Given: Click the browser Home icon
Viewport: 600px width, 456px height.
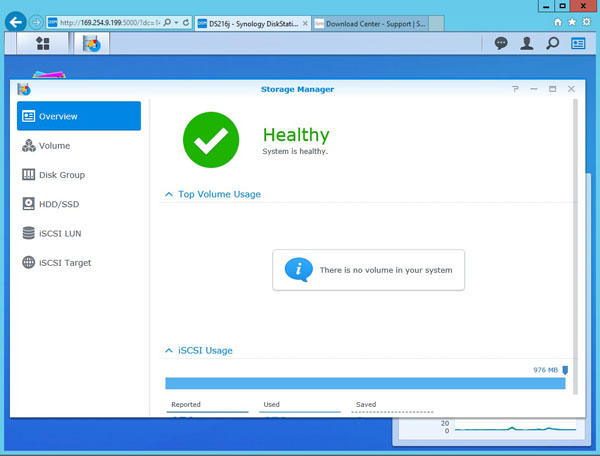Looking at the screenshot, I should click(x=558, y=22).
